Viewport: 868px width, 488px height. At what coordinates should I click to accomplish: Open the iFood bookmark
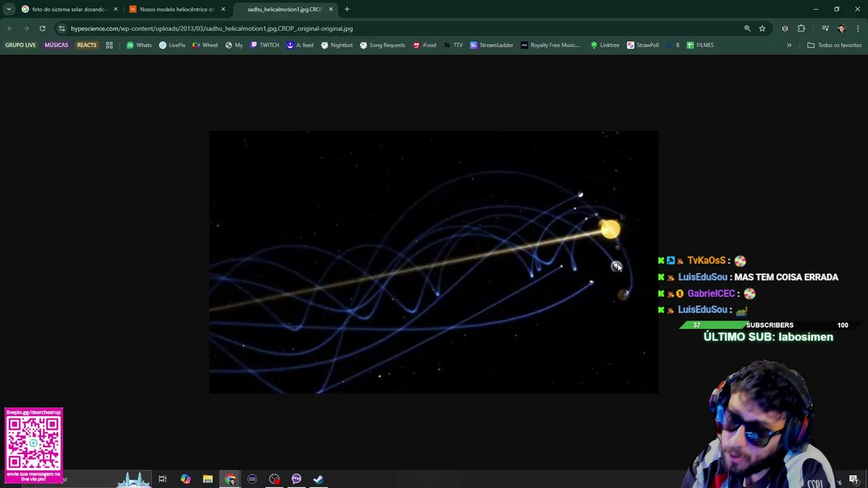[425, 45]
